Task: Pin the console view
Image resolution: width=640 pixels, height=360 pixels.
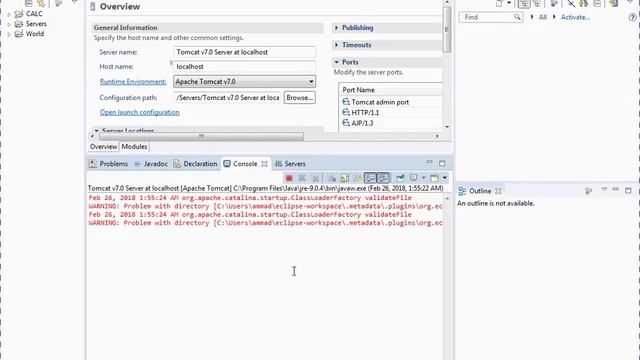Action: [x=400, y=178]
